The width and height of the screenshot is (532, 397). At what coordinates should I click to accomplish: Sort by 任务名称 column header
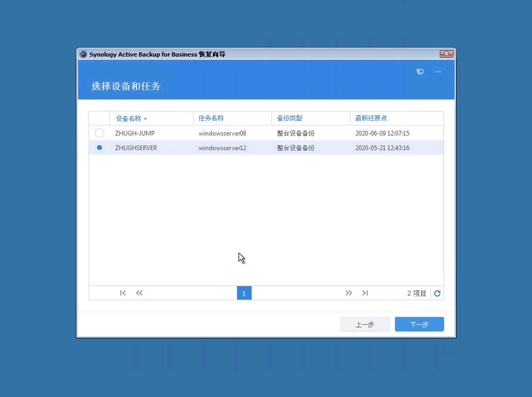pos(232,118)
